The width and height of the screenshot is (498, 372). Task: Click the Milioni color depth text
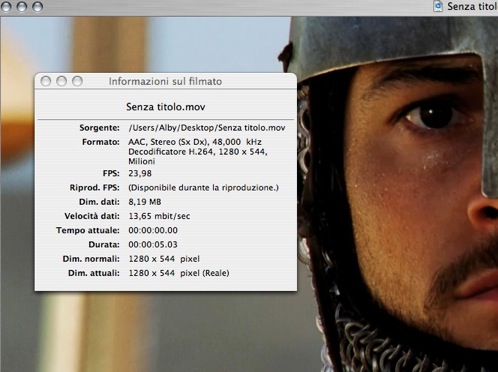click(142, 161)
